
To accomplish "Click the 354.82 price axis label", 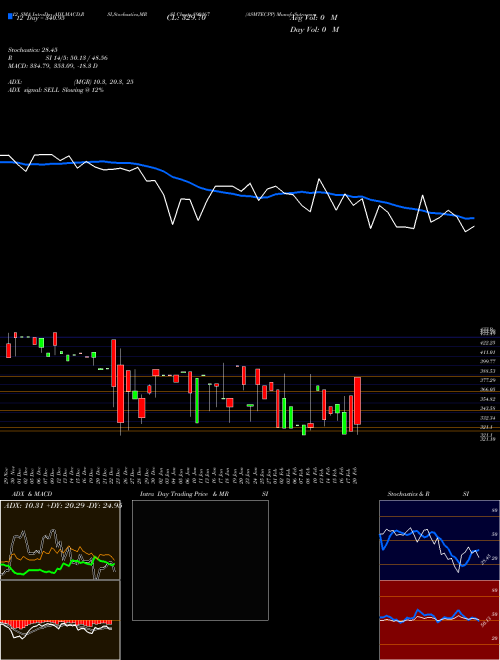I will (488, 399).
